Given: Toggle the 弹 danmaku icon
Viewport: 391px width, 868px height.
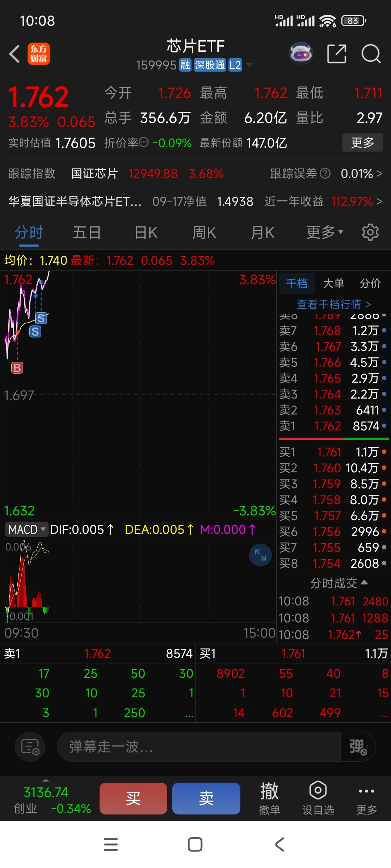Looking at the screenshot, I should coord(358,747).
